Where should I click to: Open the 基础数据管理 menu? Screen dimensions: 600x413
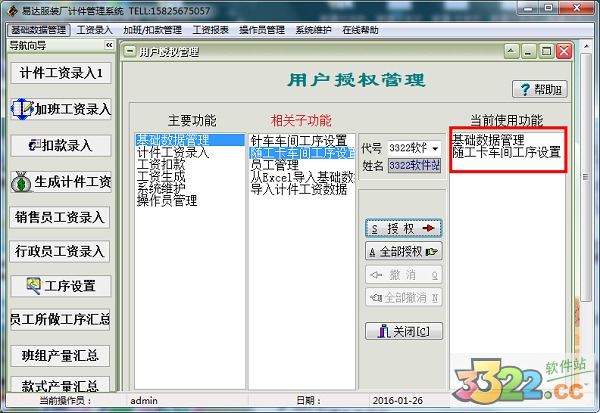tap(38, 30)
